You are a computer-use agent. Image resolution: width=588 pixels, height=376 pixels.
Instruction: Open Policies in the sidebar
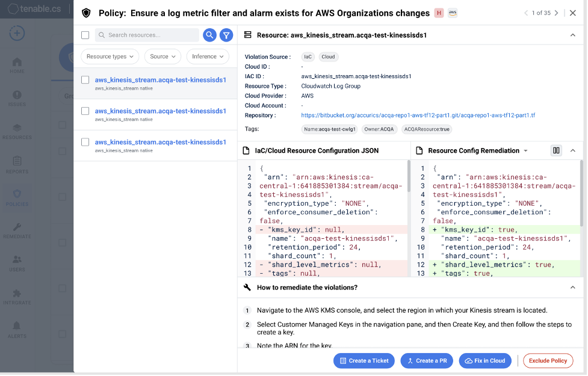[x=17, y=199]
